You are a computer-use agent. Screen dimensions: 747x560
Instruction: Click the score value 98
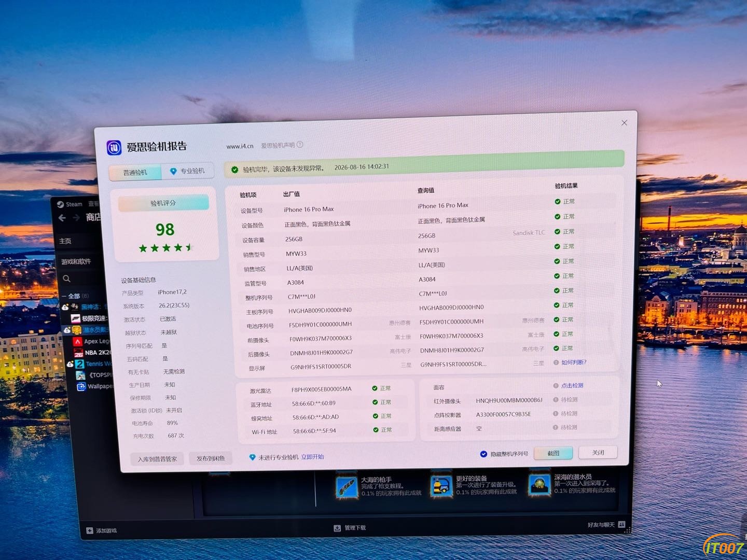[165, 230]
